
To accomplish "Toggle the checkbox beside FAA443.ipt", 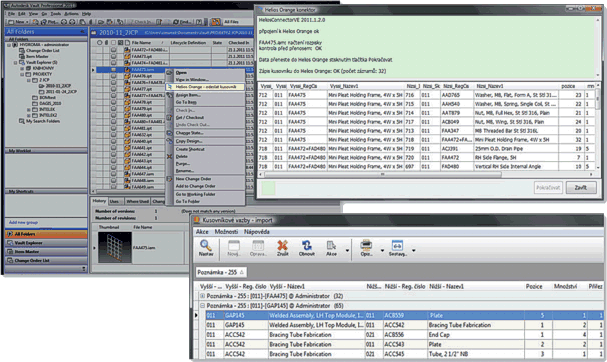I will [113, 161].
